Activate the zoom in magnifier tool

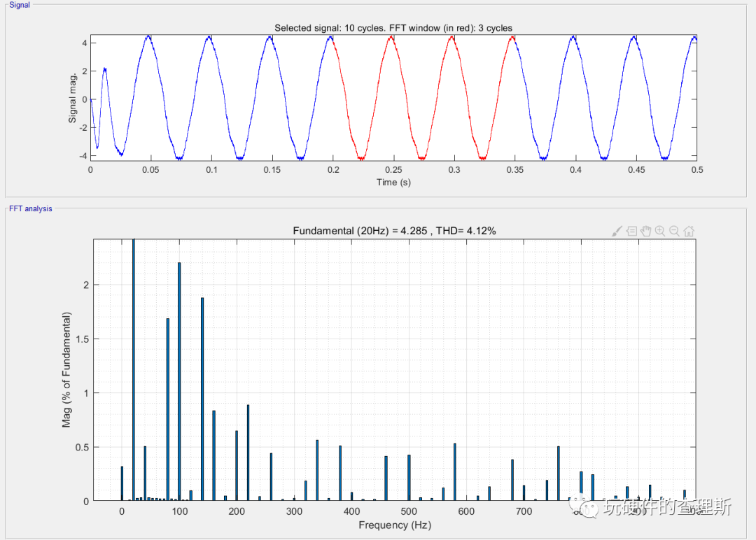click(x=660, y=232)
